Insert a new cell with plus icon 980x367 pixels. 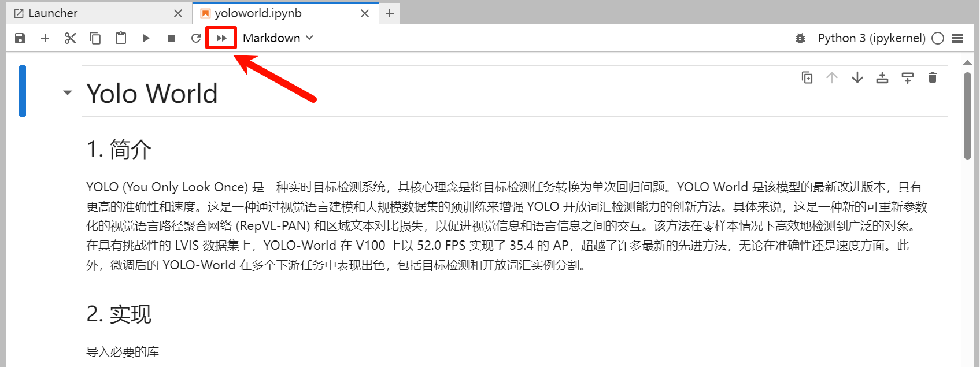(x=45, y=38)
